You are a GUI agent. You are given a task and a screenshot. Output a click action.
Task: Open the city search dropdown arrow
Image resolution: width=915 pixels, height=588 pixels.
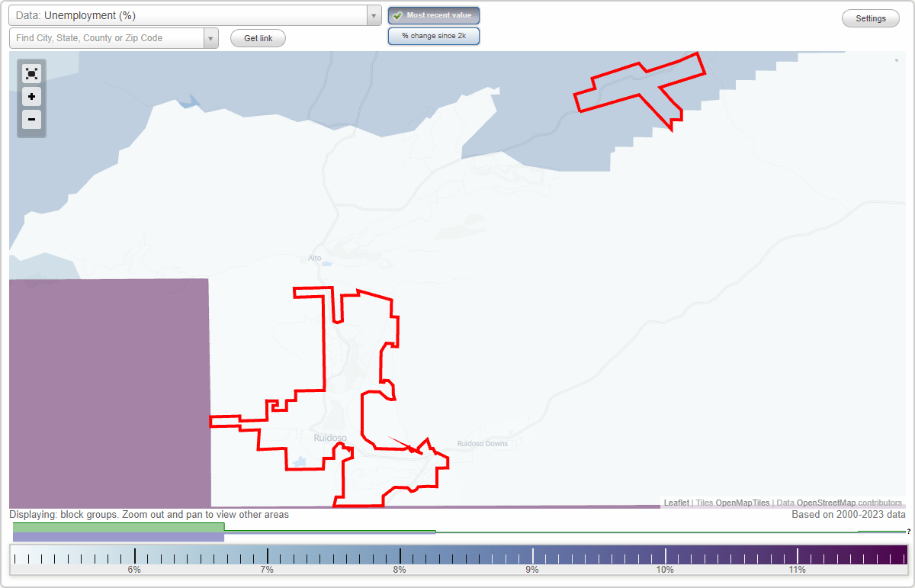(210, 37)
